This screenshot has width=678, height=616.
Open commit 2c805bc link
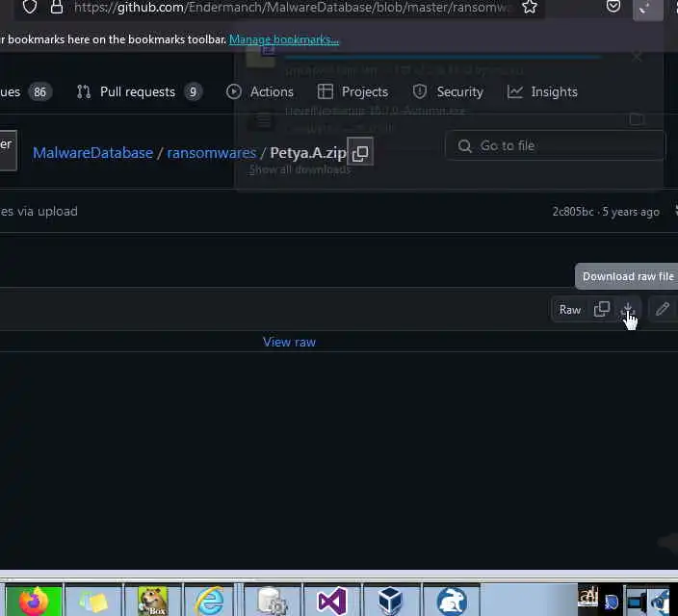click(573, 212)
